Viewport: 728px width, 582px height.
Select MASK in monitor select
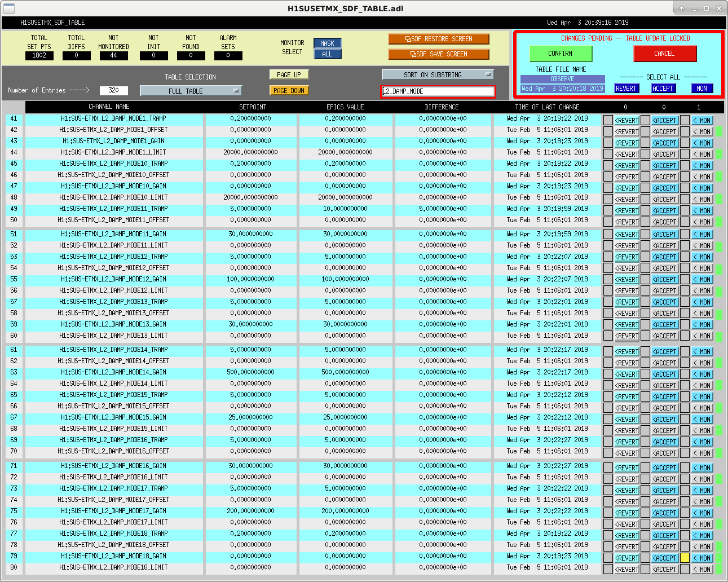click(x=327, y=43)
